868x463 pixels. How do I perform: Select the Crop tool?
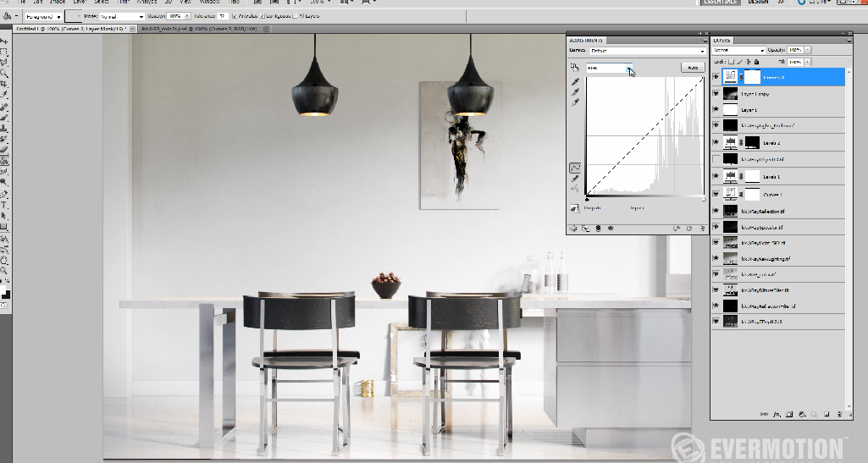click(x=4, y=84)
